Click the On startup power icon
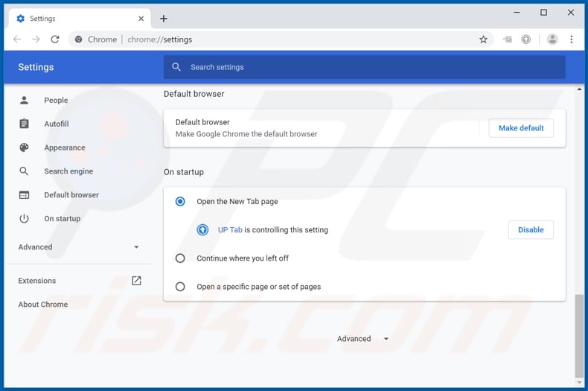 (x=24, y=218)
